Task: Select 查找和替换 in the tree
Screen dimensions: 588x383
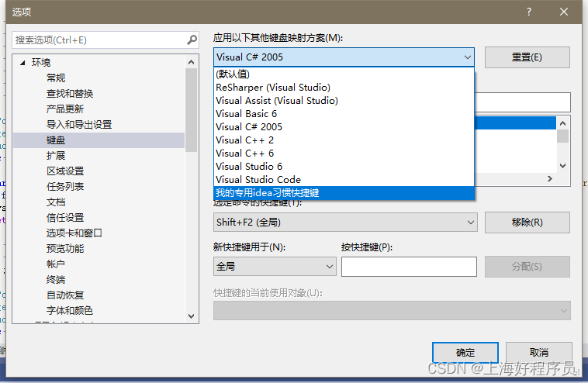Action: (x=69, y=94)
